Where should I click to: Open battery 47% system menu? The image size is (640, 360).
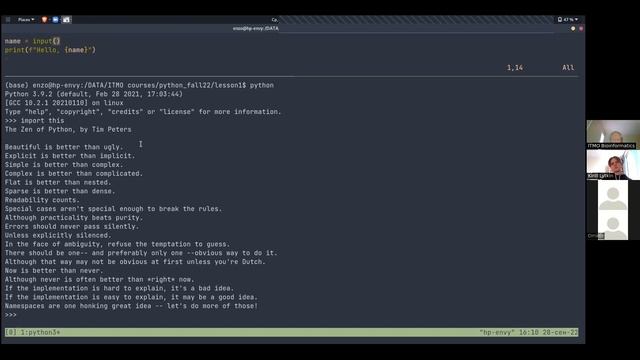point(567,20)
